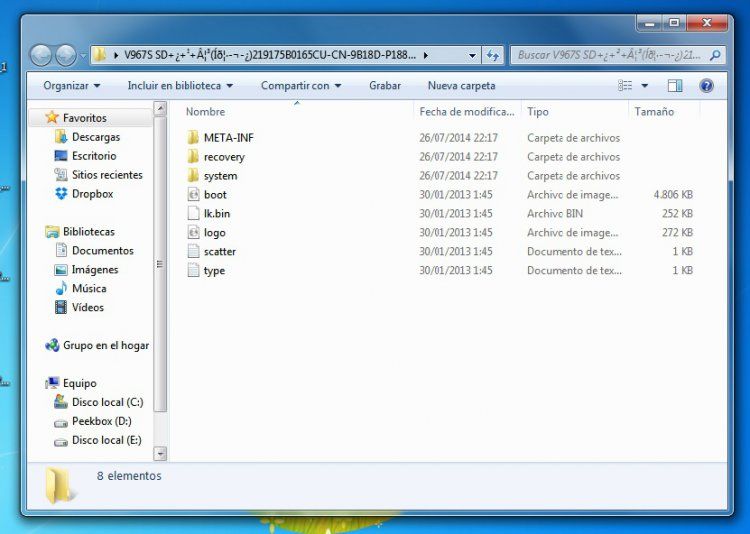
Task: Open Música library
Action: (89, 289)
